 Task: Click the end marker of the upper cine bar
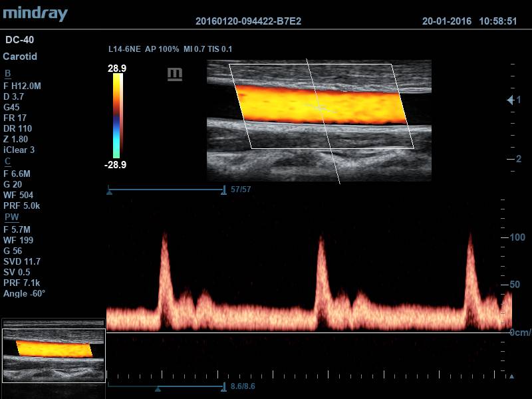[x=223, y=190]
